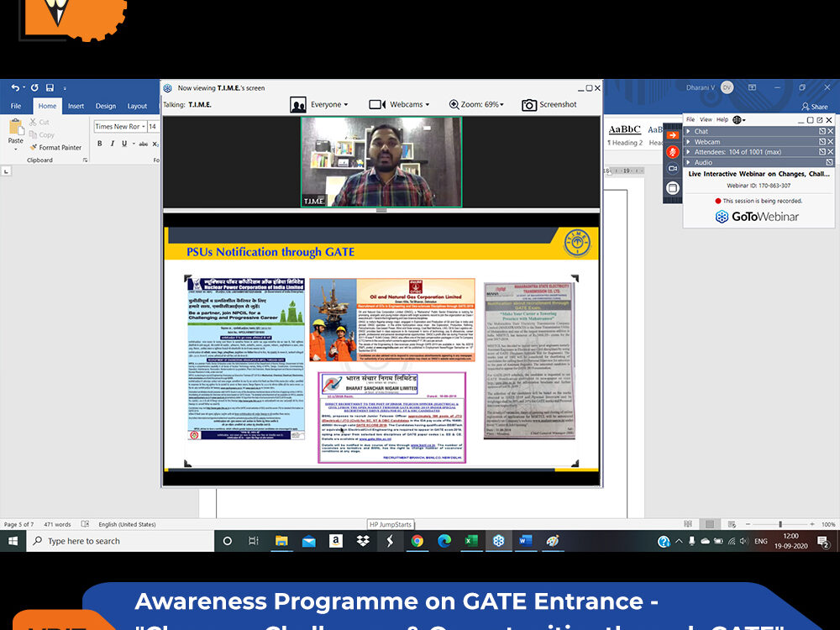Take a Screenshot in GoToWebinar viewer

(x=549, y=104)
